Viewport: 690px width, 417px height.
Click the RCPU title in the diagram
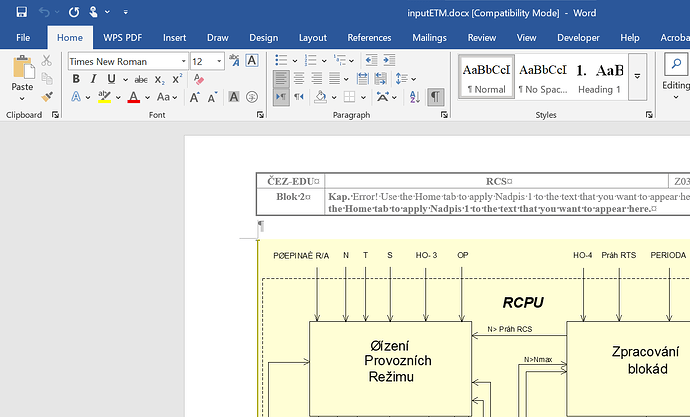tap(522, 302)
